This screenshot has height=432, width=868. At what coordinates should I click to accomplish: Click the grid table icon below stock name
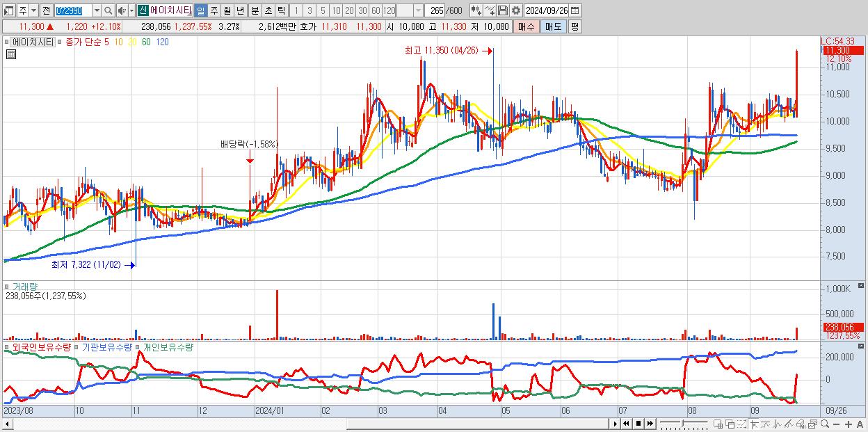click(10, 54)
